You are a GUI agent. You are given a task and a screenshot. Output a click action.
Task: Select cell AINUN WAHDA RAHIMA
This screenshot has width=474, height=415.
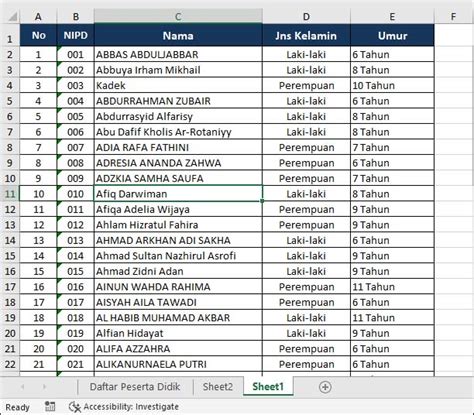pyautogui.click(x=178, y=287)
